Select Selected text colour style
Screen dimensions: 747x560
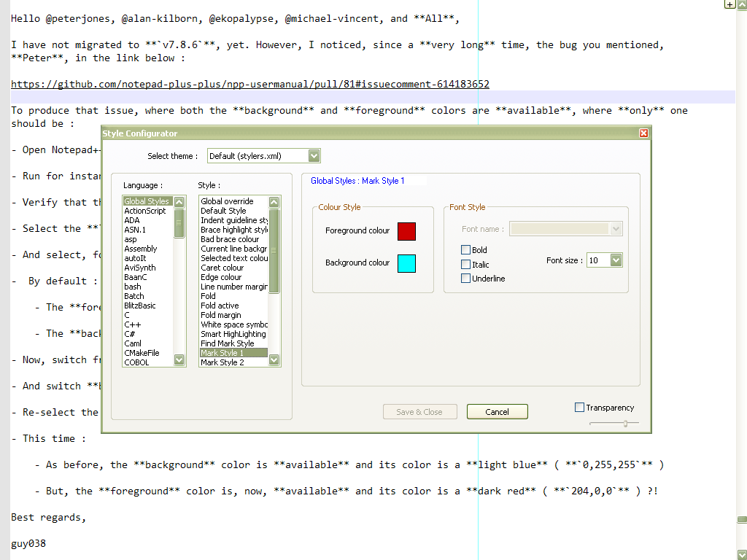pyautogui.click(x=234, y=258)
